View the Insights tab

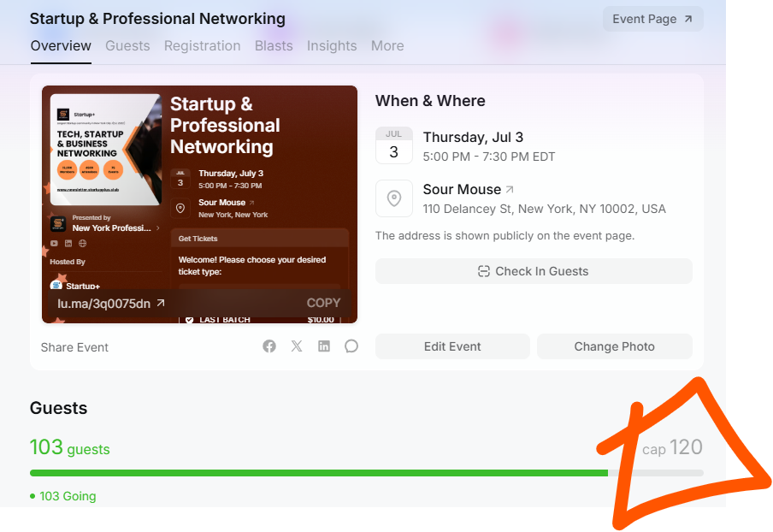coord(332,46)
